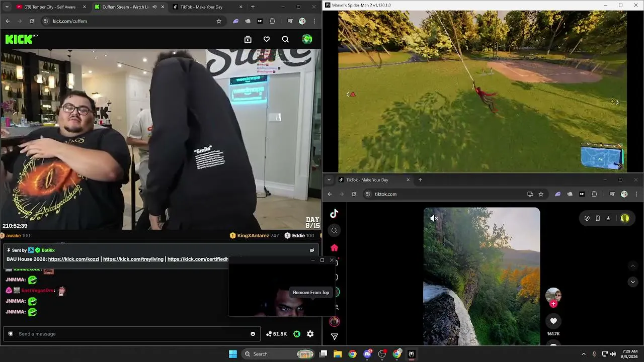The height and width of the screenshot is (362, 644).
Task: Bookmark the kick.com/cuffem page with star
Action: click(219, 21)
